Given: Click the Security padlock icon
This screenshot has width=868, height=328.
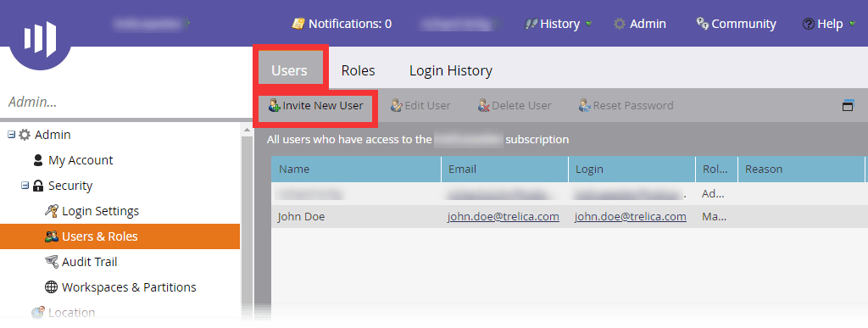Looking at the screenshot, I should 38,186.
